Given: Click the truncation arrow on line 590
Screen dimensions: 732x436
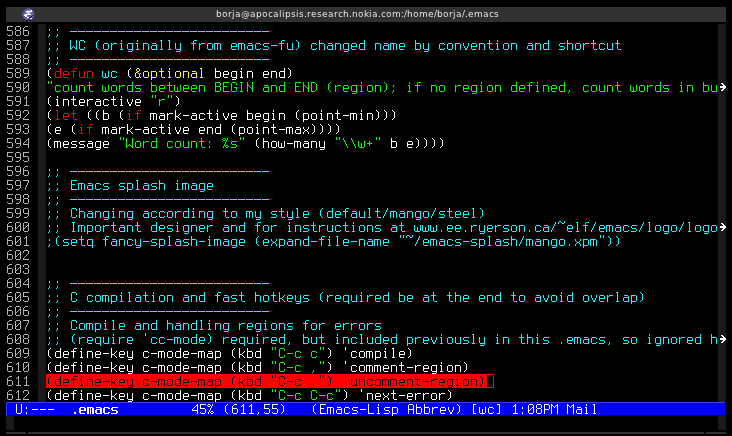Looking at the screenshot, I should [x=723, y=87].
